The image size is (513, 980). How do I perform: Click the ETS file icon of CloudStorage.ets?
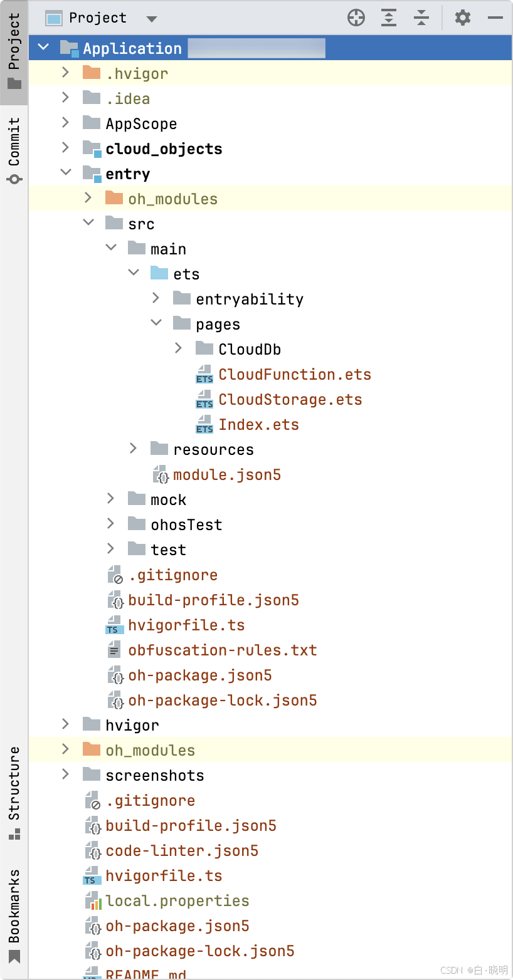204,400
